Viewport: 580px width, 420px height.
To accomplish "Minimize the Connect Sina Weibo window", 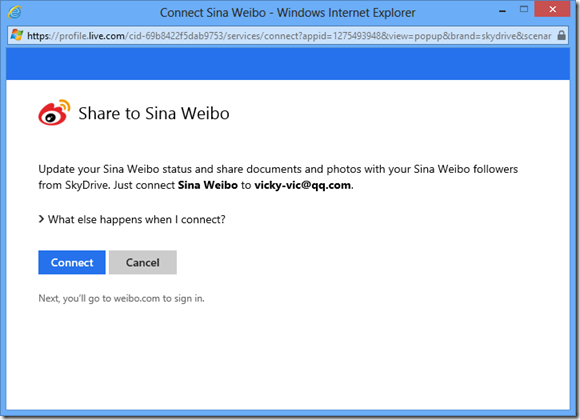I will click(502, 11).
